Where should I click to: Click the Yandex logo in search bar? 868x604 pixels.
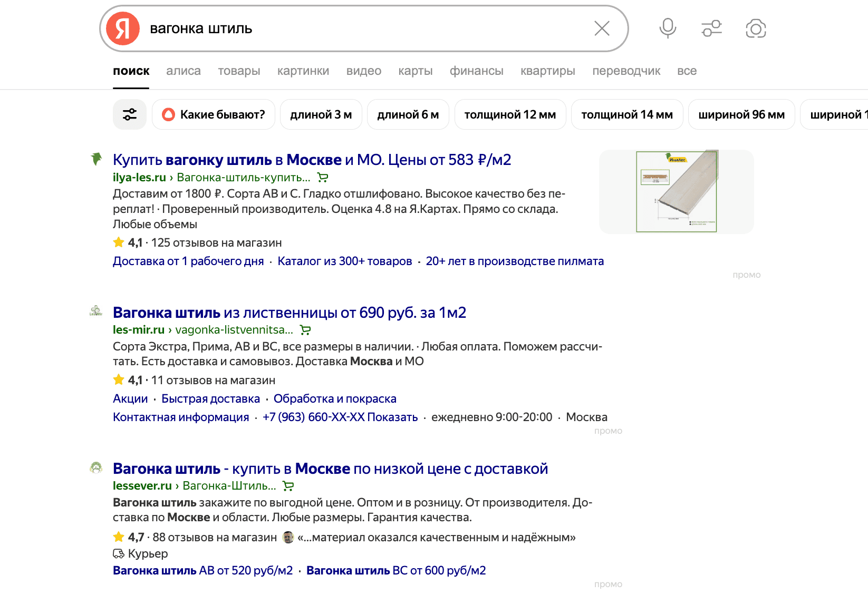pyautogui.click(x=123, y=28)
